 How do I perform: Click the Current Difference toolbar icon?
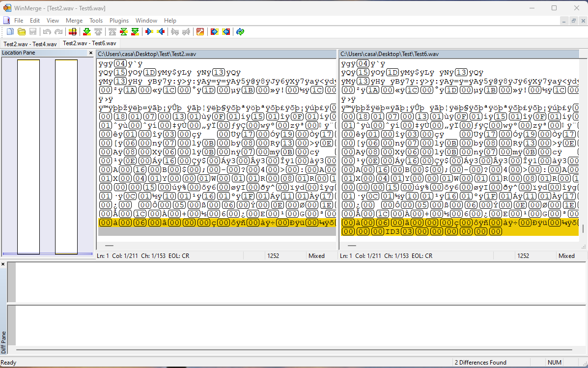(x=123, y=32)
